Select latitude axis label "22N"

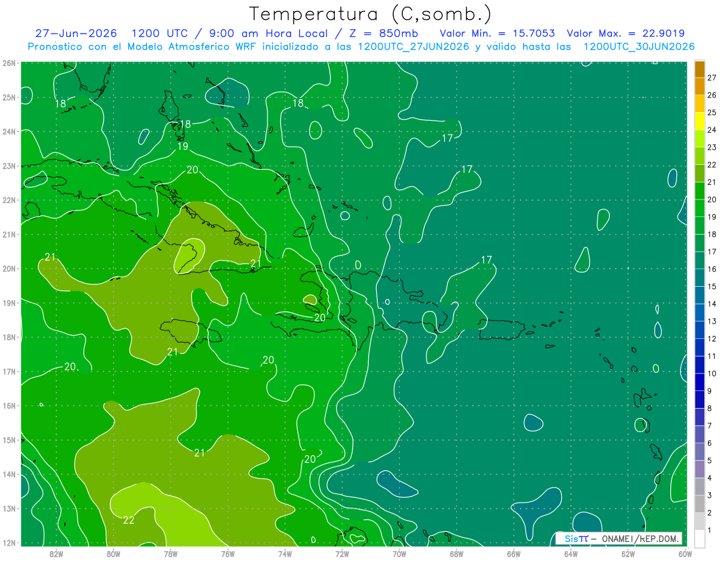(9, 200)
